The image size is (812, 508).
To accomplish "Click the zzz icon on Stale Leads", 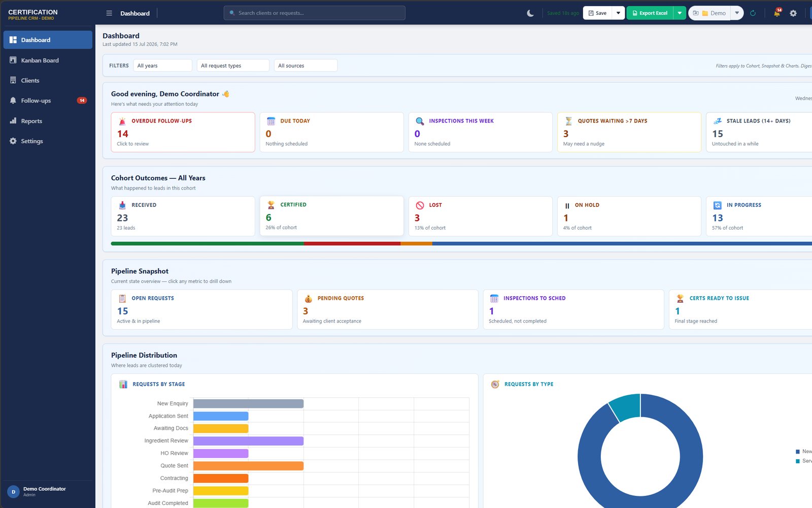I will (x=717, y=121).
